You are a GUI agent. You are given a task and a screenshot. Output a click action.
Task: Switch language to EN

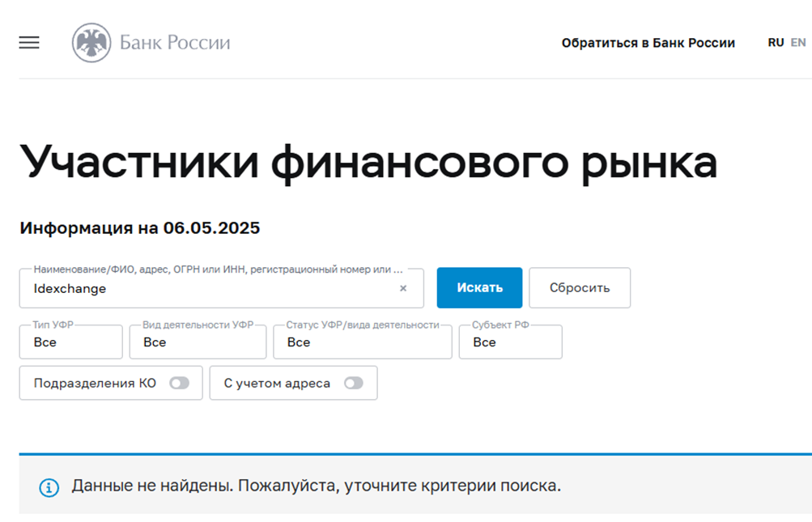coord(798,42)
